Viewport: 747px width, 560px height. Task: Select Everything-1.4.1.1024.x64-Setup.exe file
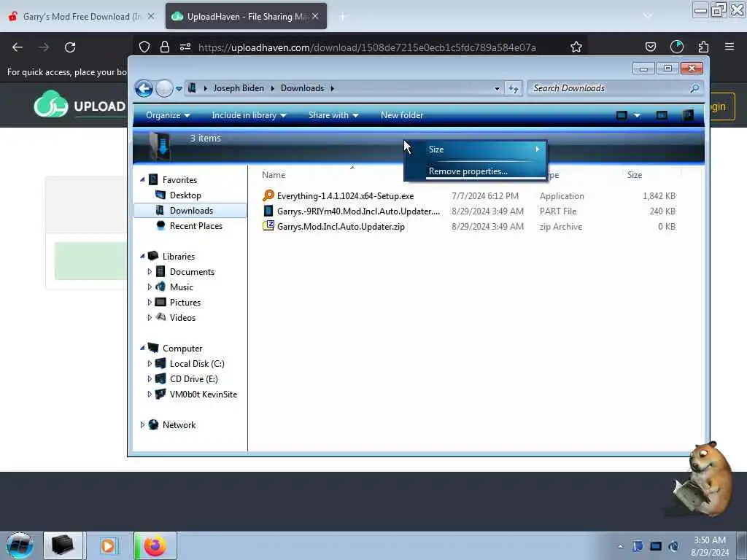[x=345, y=196]
